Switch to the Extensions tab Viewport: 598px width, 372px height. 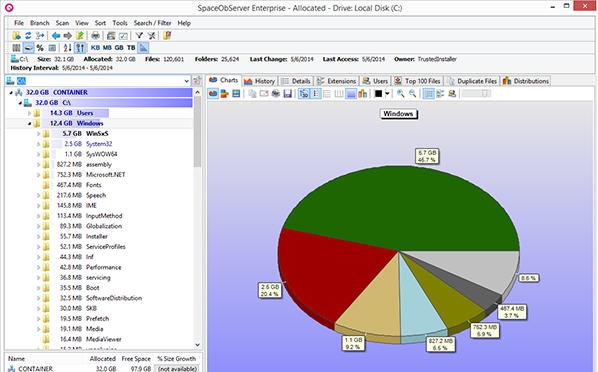[336, 81]
